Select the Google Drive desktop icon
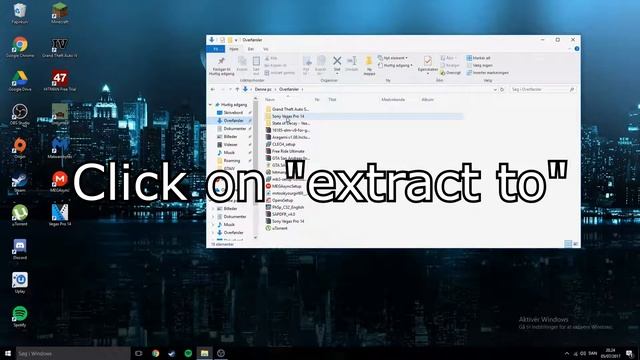 pyautogui.click(x=20, y=81)
